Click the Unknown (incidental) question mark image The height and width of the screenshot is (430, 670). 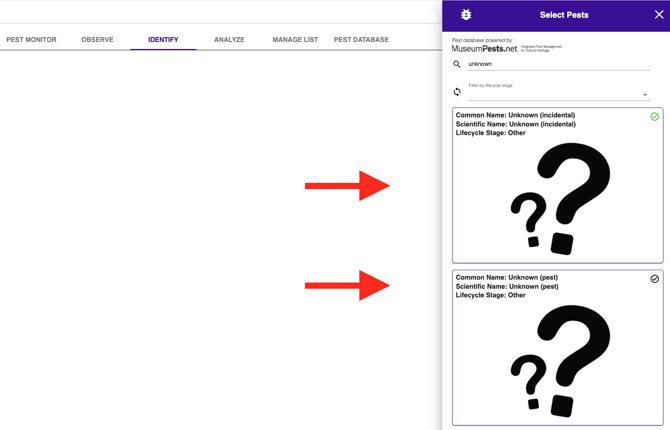[x=559, y=198]
